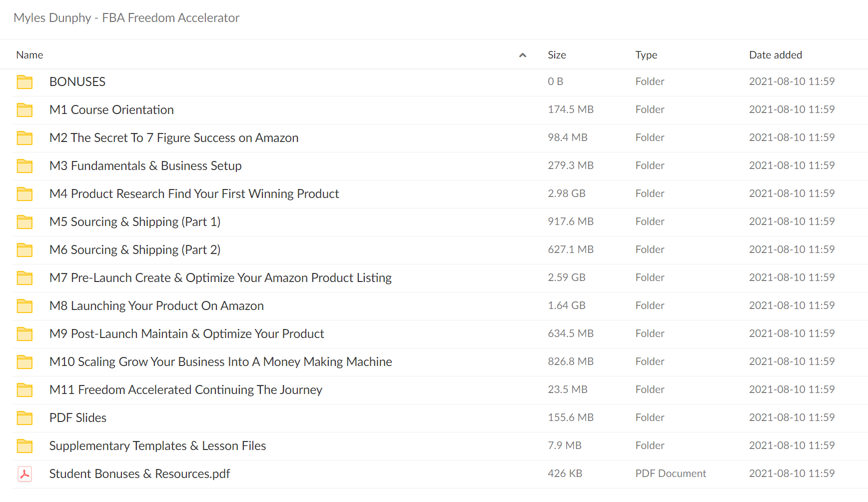
Task: Click the BONUSES folder icon
Action: click(24, 82)
